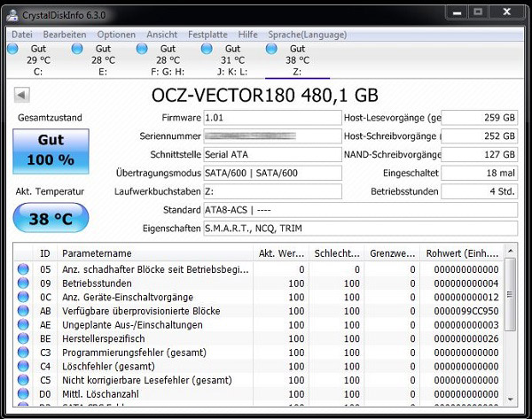Close the CrystalDiskInfo window
Screen dimensions: 532x419
coord(507,12)
